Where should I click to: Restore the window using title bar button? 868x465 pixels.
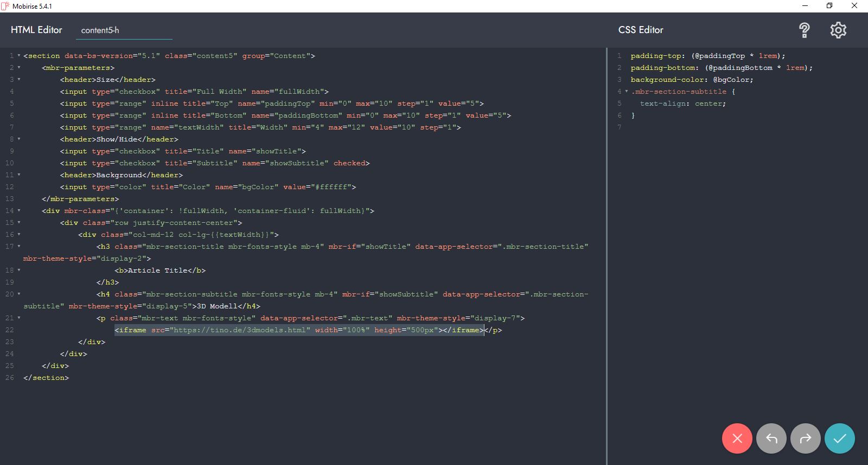tap(829, 6)
